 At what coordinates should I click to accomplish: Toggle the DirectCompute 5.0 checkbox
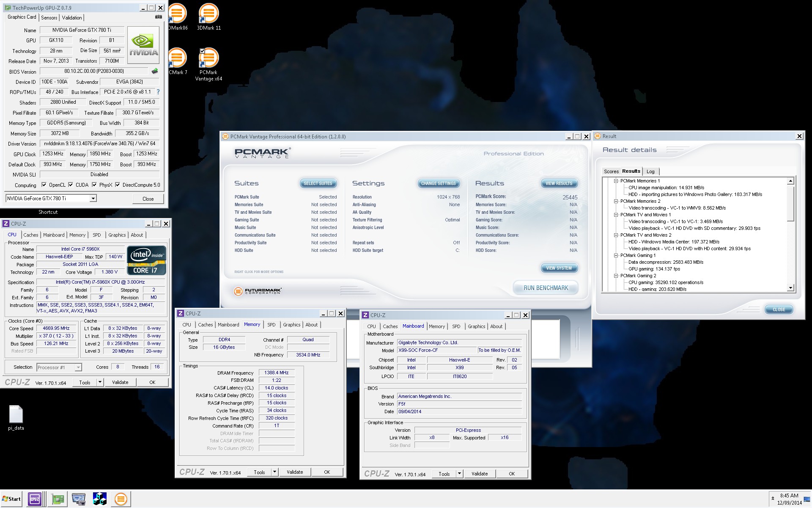118,185
